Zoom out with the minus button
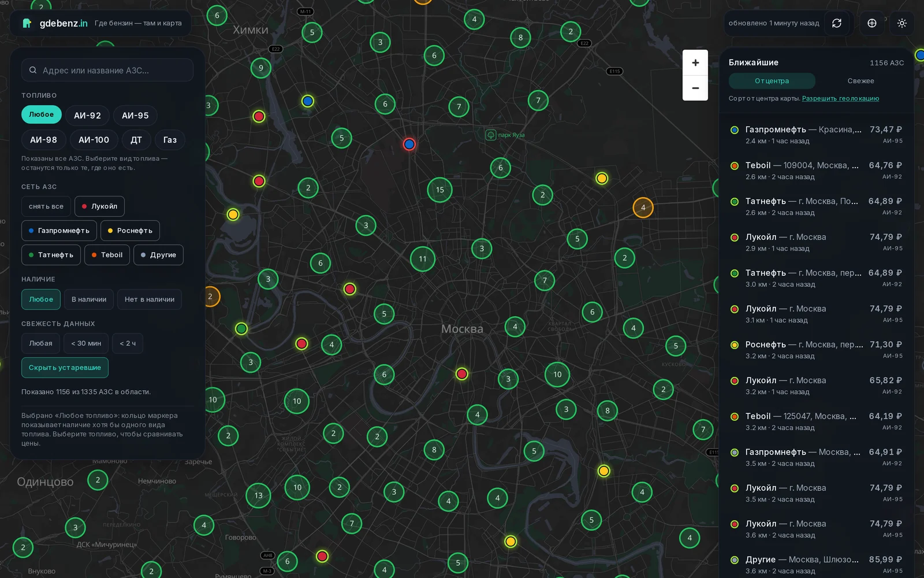924x578 pixels. point(695,88)
